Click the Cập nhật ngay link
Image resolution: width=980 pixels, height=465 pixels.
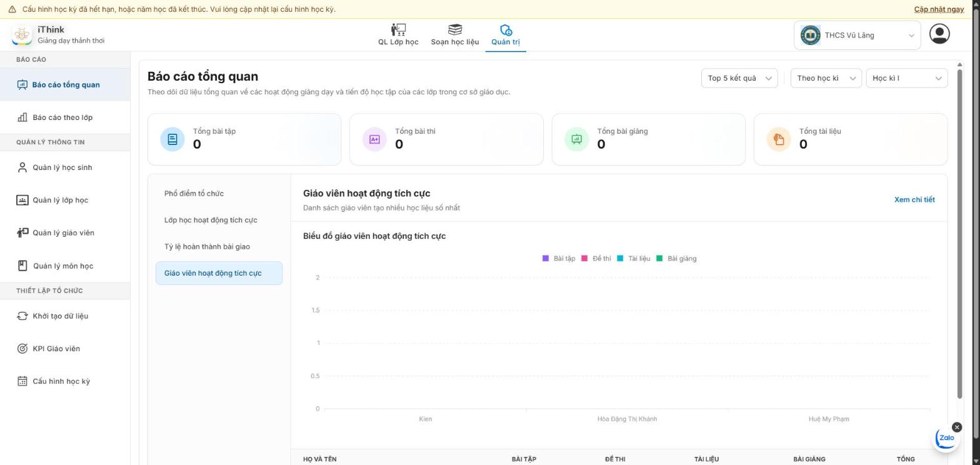939,9
